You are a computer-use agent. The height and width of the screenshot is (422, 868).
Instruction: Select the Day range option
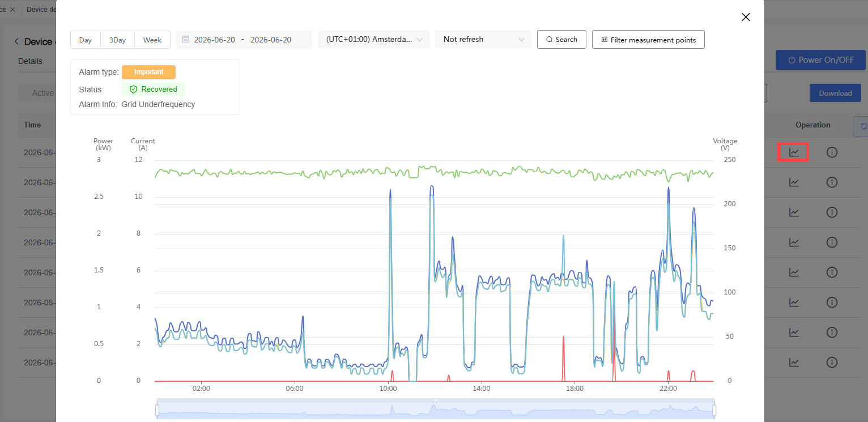click(x=86, y=40)
